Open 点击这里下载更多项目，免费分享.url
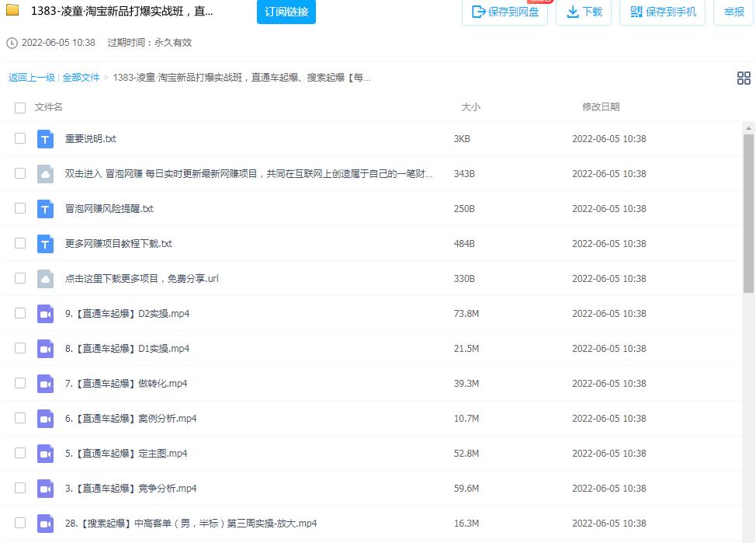Screen dimensions: 756x543 tap(142, 279)
